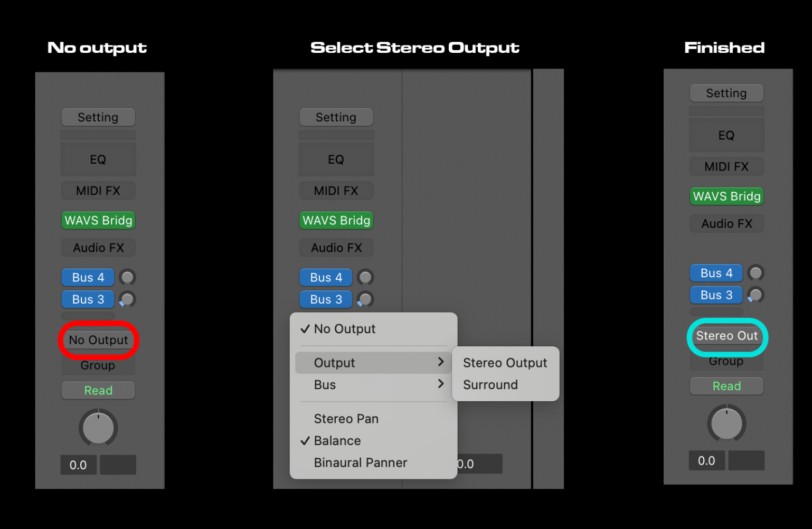812x529 pixels.
Task: Open the EQ display in the Finished strip
Action: [x=726, y=136]
